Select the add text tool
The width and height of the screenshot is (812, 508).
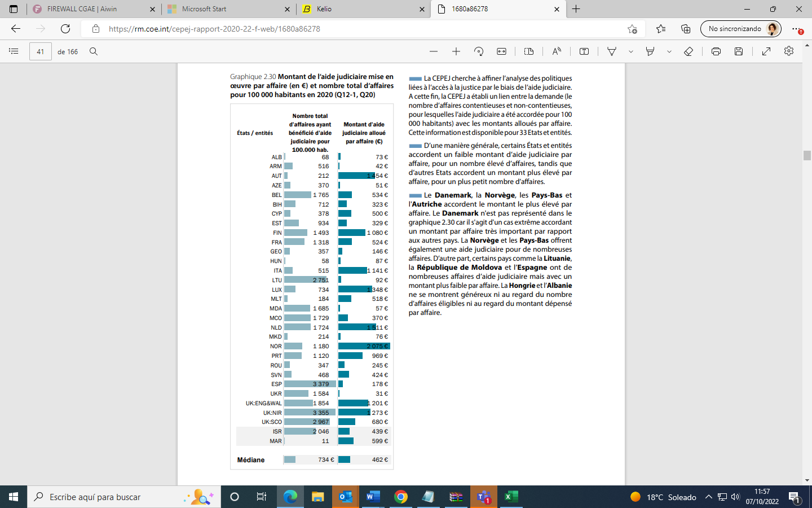tap(584, 51)
